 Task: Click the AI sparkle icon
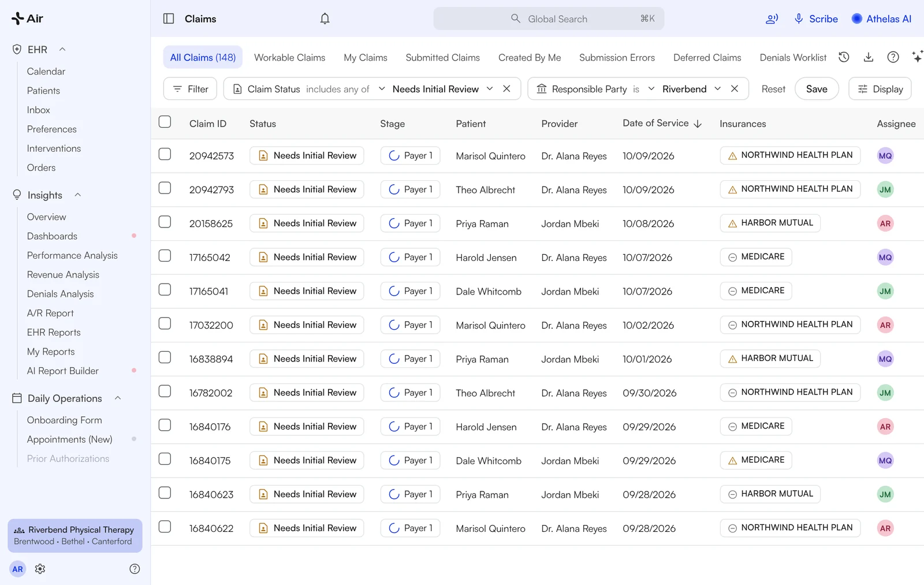tap(917, 57)
